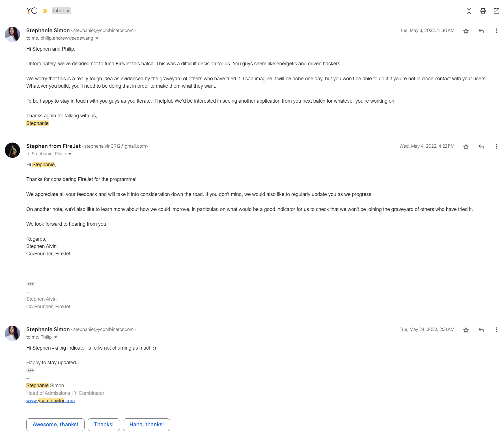Show trimmed content in Stephen's message
Viewport: 504px width, 435px height.
(31, 284)
